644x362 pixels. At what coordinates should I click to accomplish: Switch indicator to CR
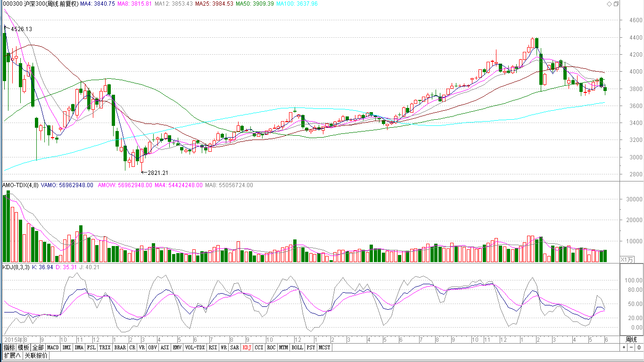[132, 347]
